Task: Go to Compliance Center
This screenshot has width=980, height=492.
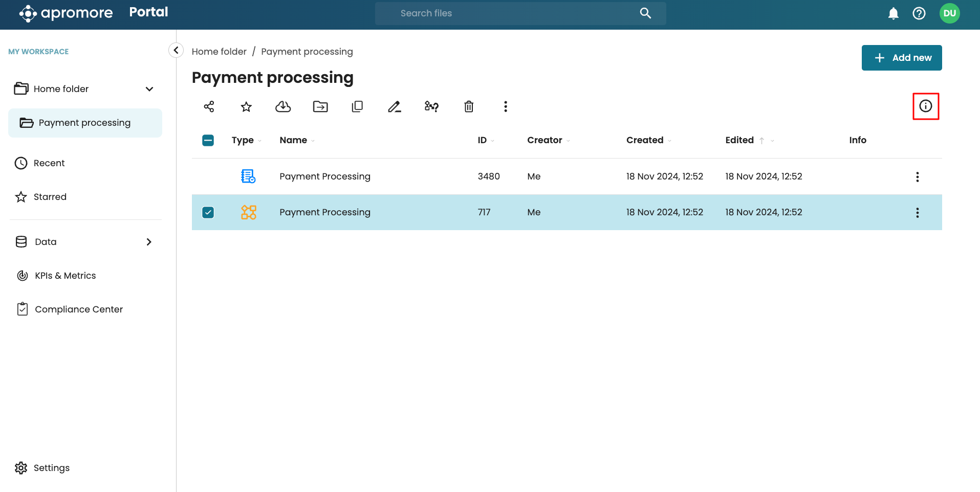Action: pyautogui.click(x=78, y=309)
